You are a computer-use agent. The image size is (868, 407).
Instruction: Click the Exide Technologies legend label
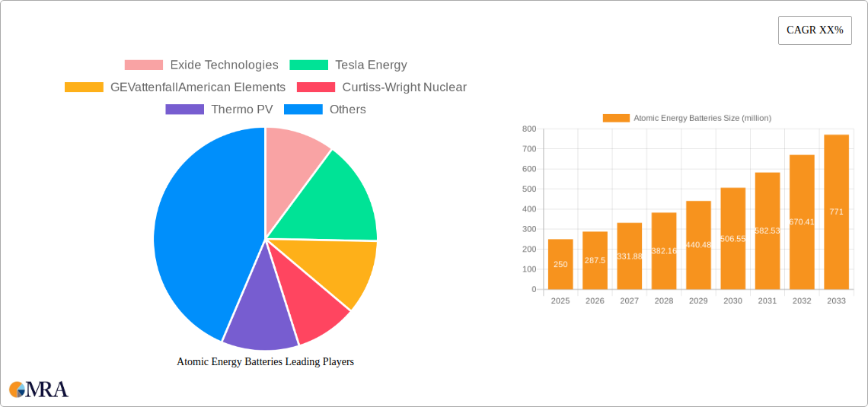coord(224,65)
